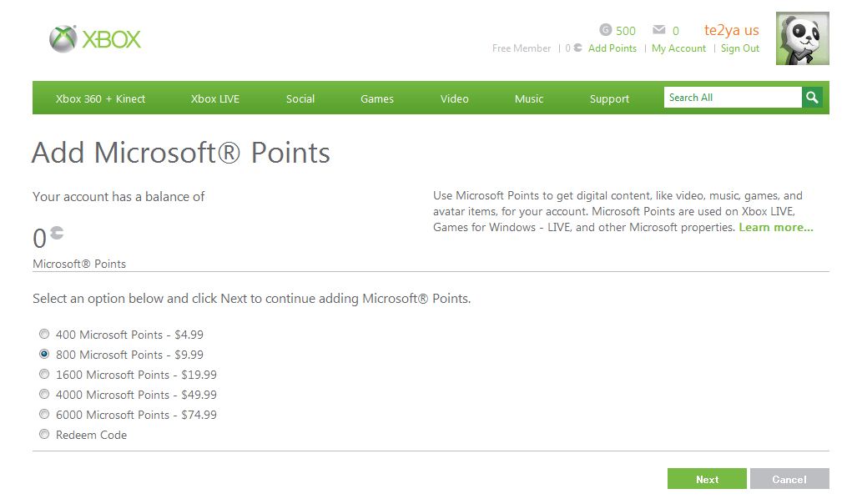862x504 pixels.
Task: Click the 800 Microsoft Points - $9.99 label
Action: click(129, 355)
